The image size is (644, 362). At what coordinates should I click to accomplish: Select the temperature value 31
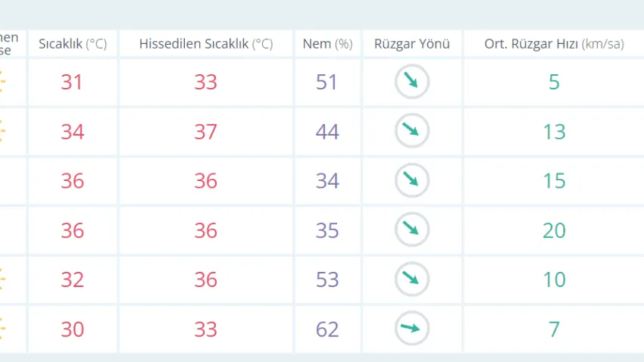(72, 82)
